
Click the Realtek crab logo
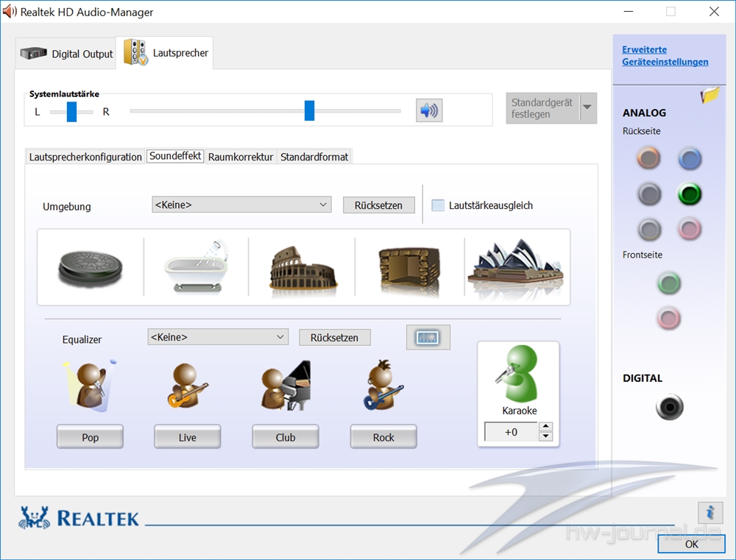point(34,518)
